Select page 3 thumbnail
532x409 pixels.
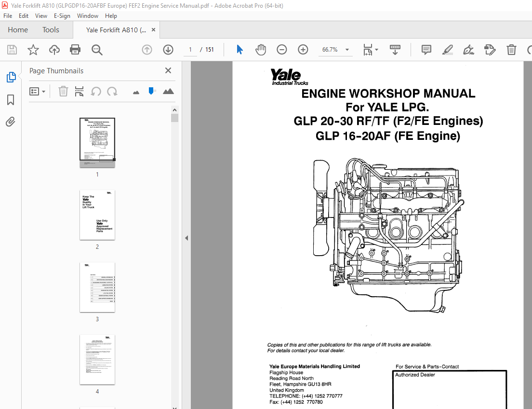pos(97,287)
